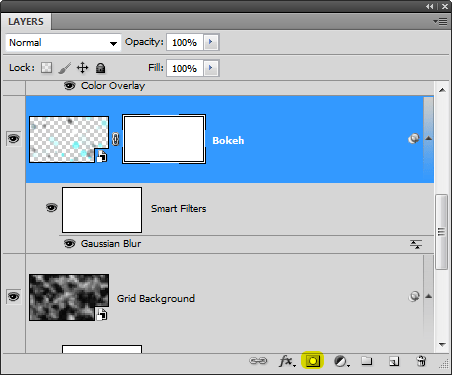Delete layer with trash icon
The width and height of the screenshot is (452, 375).
coord(421,361)
